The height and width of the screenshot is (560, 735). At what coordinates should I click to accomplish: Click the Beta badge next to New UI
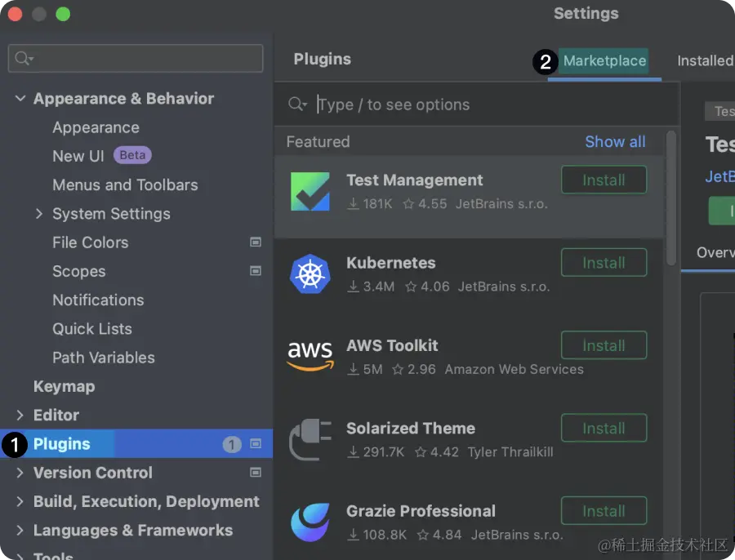pos(132,155)
